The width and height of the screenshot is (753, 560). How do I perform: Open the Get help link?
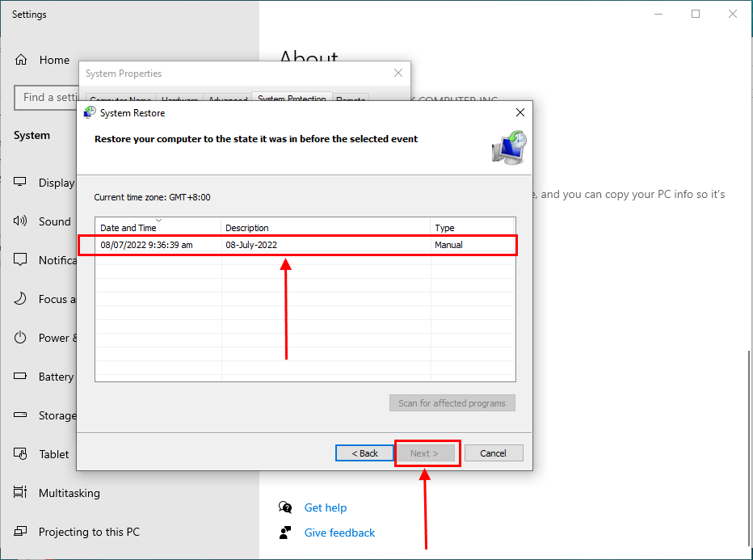click(x=325, y=507)
